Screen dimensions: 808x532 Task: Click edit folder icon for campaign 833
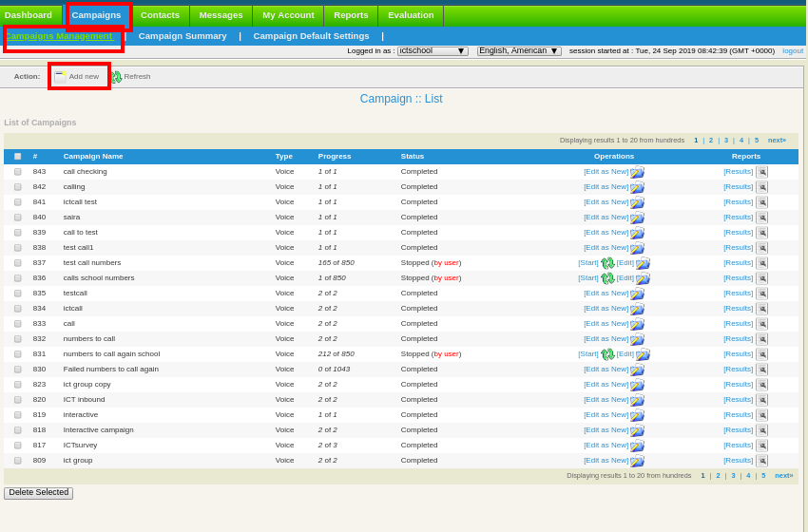(637, 324)
